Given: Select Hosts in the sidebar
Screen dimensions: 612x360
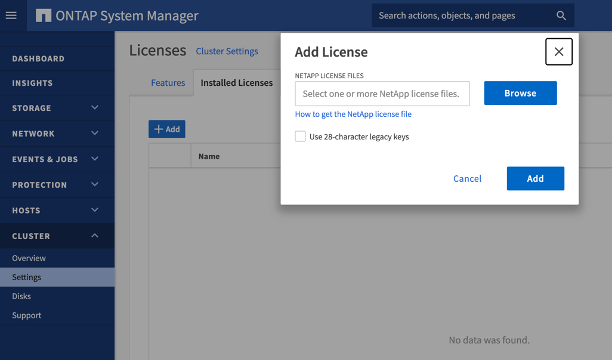Looking at the screenshot, I should click(26, 210).
